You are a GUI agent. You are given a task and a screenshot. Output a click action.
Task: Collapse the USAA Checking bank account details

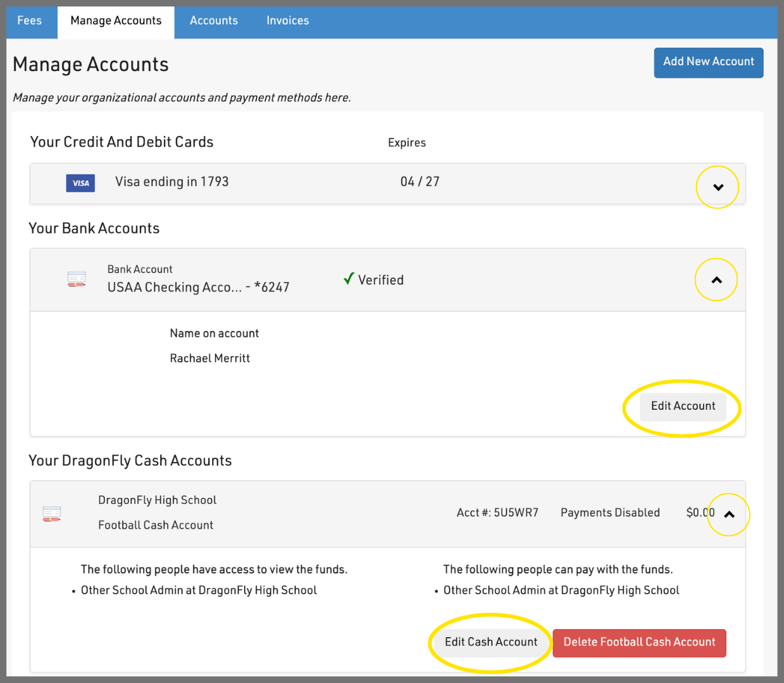pyautogui.click(x=716, y=280)
